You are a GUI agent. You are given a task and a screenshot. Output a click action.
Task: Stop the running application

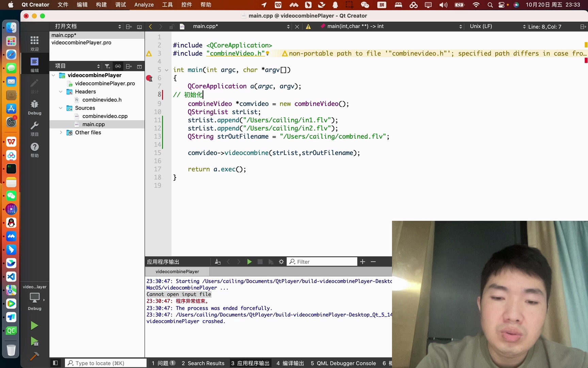pyautogui.click(x=260, y=262)
